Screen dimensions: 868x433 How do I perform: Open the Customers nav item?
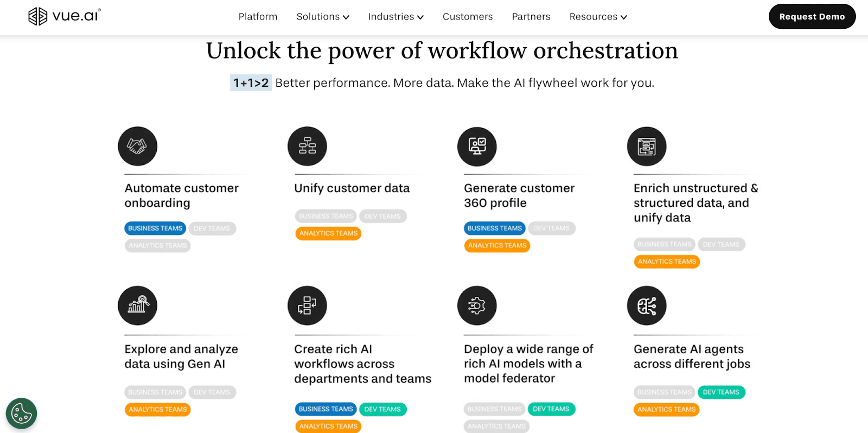click(x=468, y=17)
